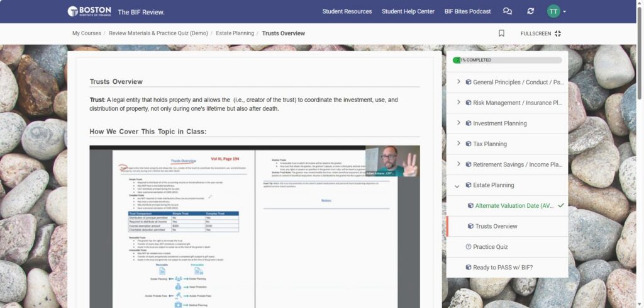Click cube icon beside Risk Management
644x308 pixels.
(468, 103)
